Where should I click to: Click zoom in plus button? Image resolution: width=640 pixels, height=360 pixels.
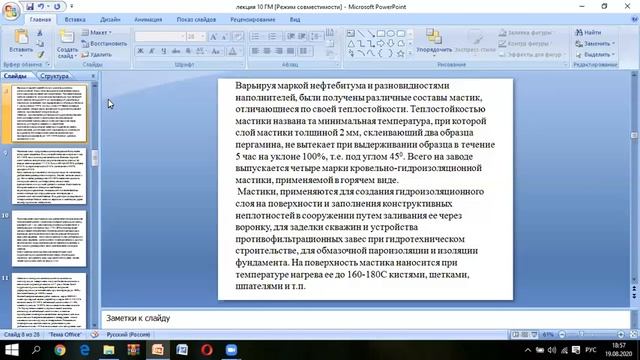tap(620, 334)
